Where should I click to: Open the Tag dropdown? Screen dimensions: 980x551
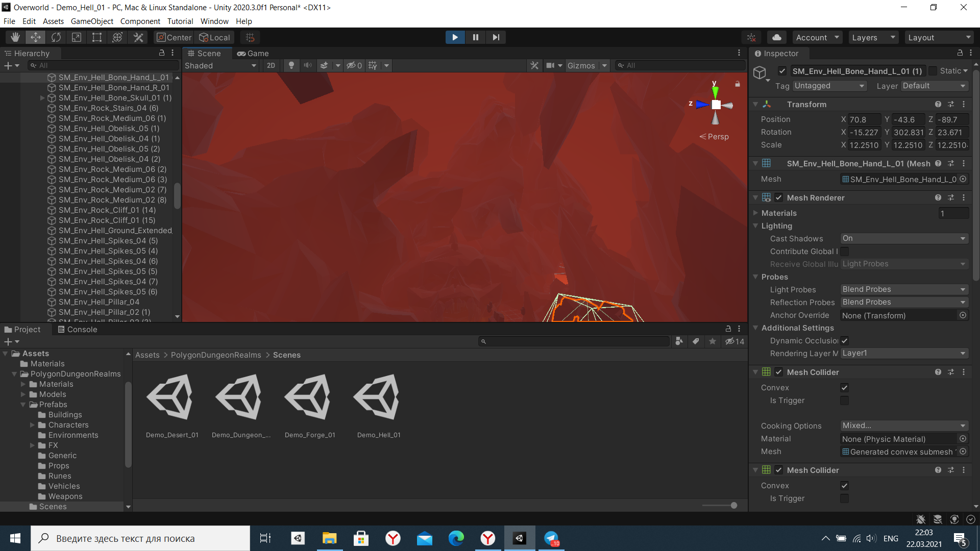(829, 86)
